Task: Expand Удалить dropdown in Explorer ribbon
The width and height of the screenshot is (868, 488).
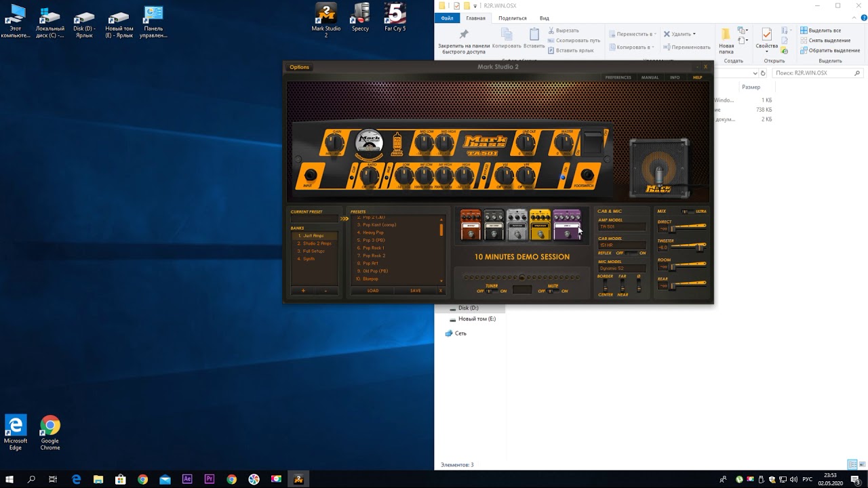Action: tap(694, 34)
